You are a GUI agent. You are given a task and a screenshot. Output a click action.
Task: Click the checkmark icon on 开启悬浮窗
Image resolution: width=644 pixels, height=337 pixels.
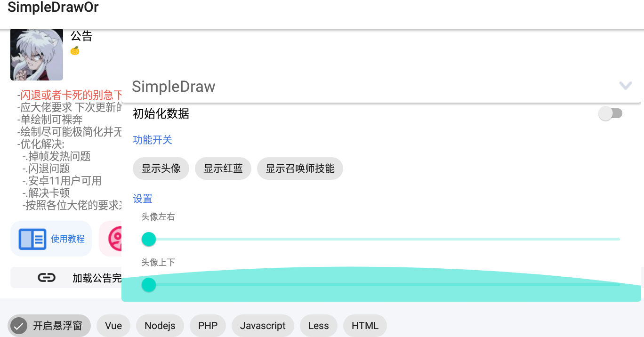(19, 326)
